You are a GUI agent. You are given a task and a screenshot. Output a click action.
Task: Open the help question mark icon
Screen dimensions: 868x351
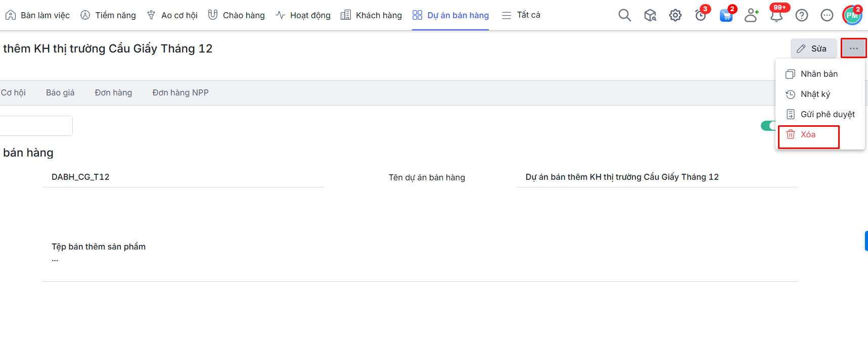tap(802, 15)
